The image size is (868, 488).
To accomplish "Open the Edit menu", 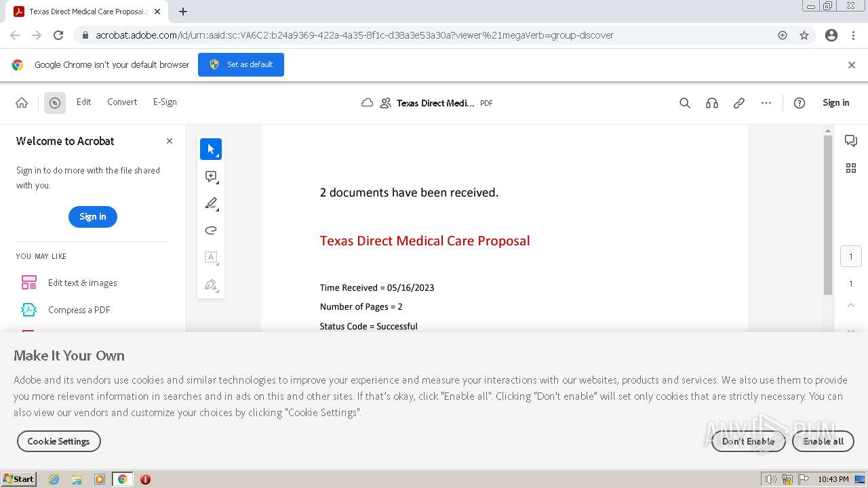I will click(x=83, y=102).
